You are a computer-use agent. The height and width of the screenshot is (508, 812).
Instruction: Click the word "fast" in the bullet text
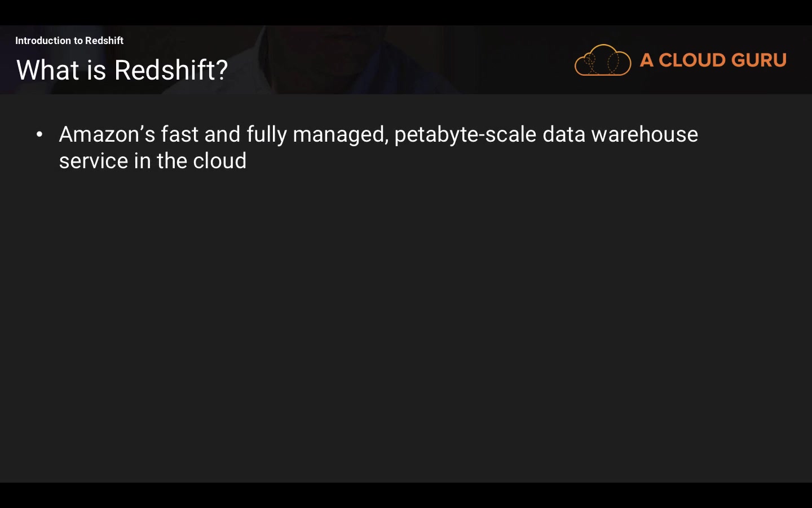(179, 134)
